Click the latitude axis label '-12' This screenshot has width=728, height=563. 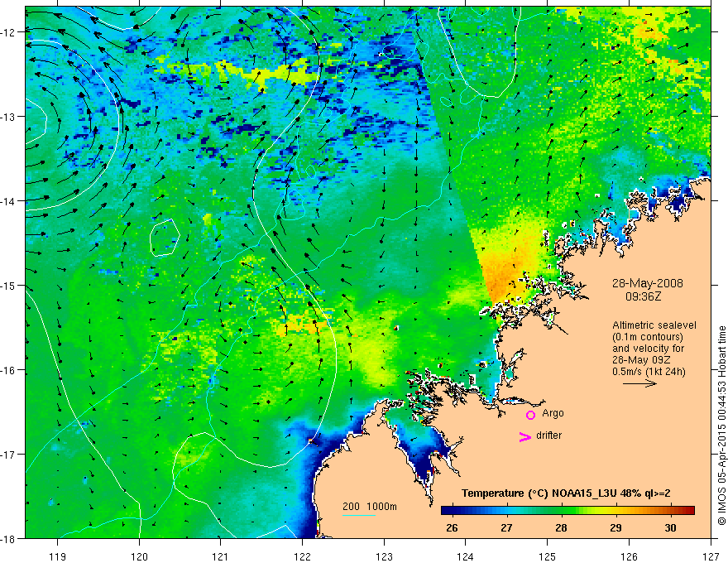(x=8, y=32)
